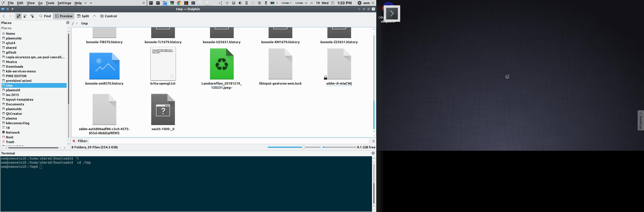Image resolution: width=644 pixels, height=212 pixels.
Task: Open Home in Places
Action: [34, 34]
